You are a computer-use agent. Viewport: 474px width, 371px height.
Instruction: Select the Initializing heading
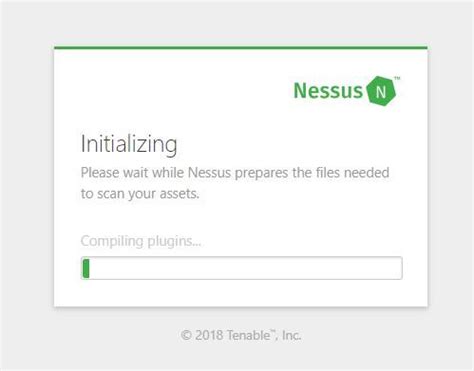[x=129, y=145]
